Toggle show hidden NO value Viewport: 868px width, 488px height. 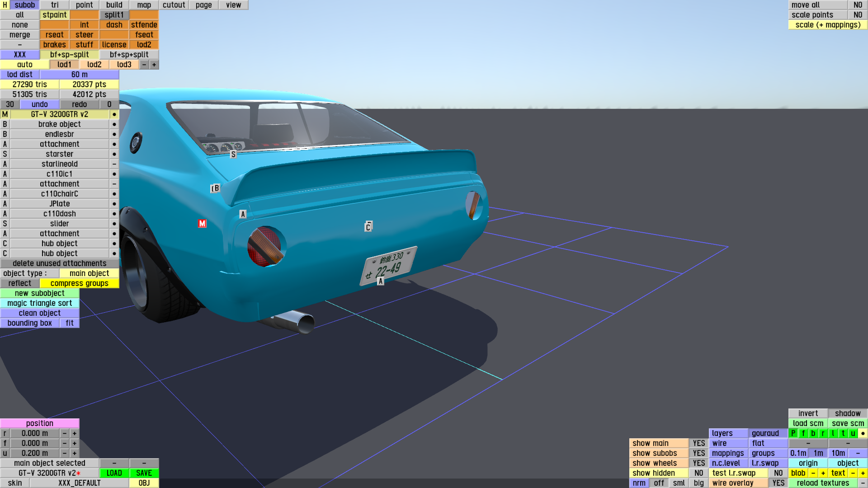tap(698, 473)
